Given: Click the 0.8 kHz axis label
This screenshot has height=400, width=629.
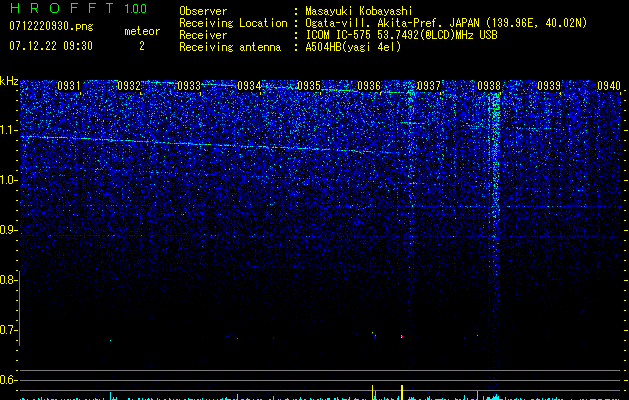Looking at the screenshot, I should tap(7, 280).
